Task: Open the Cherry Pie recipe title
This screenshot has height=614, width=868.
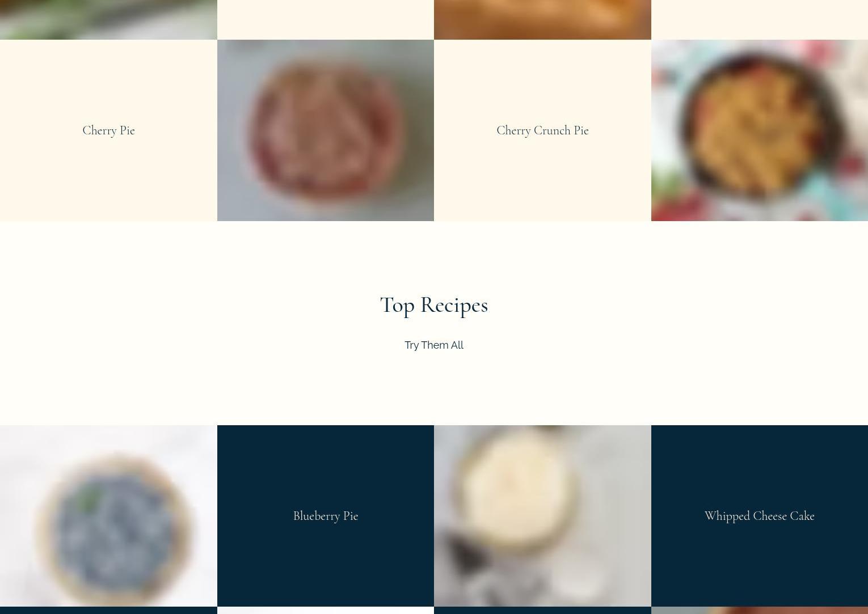Action: tap(108, 130)
